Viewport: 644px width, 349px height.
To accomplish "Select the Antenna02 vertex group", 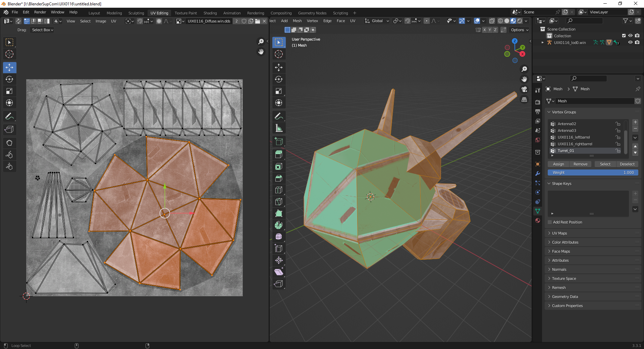I will [567, 124].
